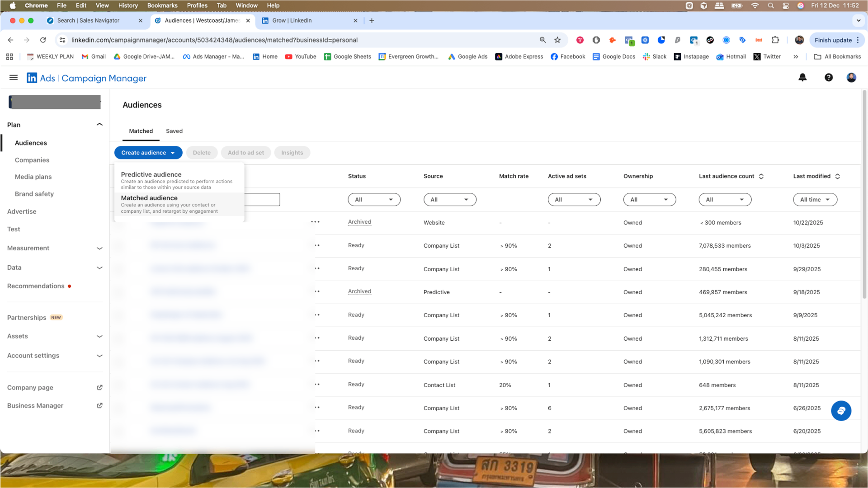Viewport: 868px width, 488px height.
Task: Click the Delete button
Action: [202, 153]
